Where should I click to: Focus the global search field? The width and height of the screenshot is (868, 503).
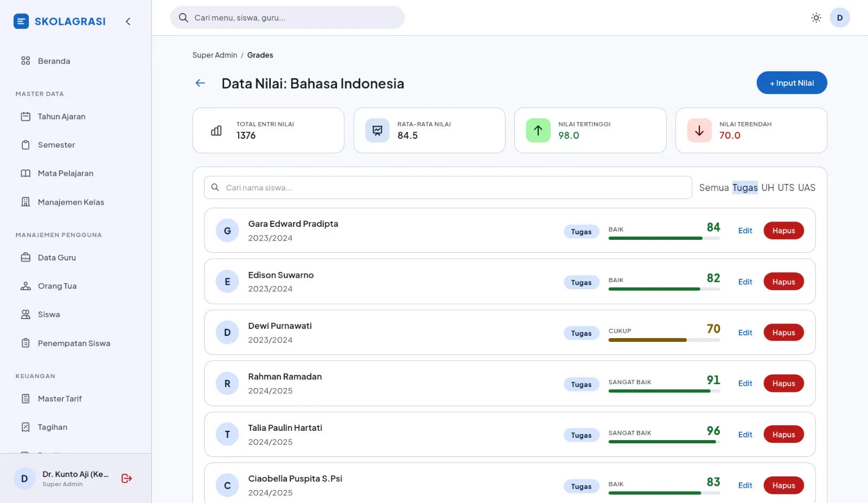[288, 18]
